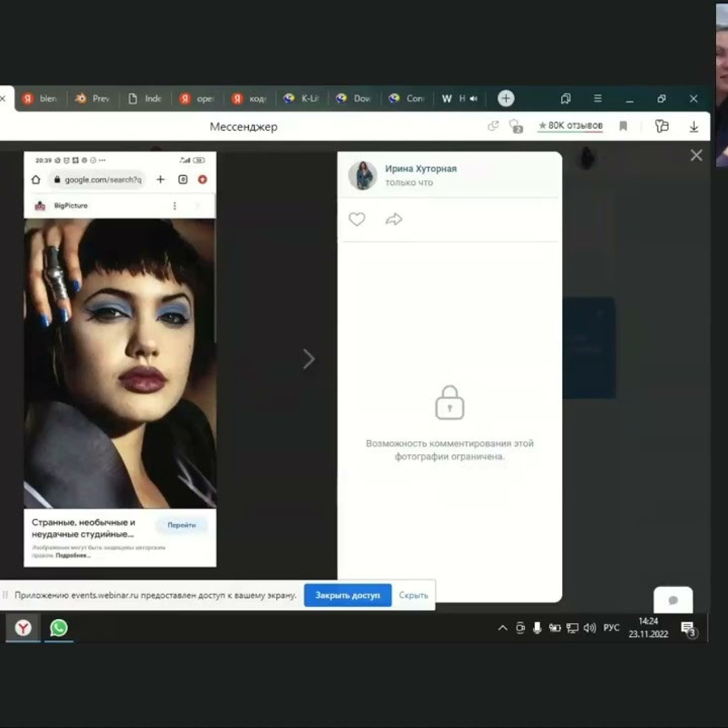728x728 pixels.
Task: Toggle the system volume speaker icon
Action: [x=590, y=628]
